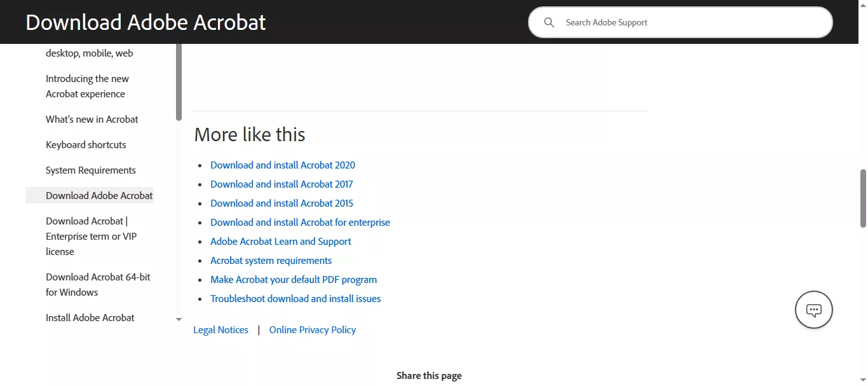Select Install Adobe Acrobat sidebar item

tap(90, 317)
